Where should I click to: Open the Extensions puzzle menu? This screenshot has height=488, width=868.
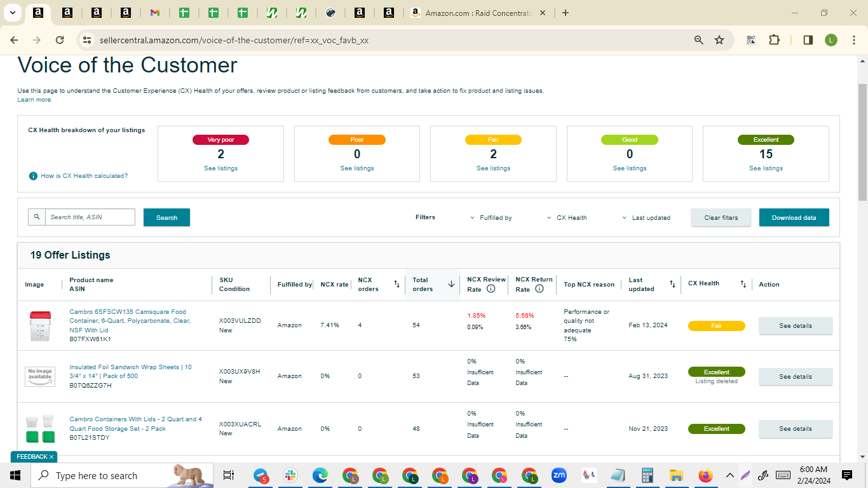coord(774,40)
